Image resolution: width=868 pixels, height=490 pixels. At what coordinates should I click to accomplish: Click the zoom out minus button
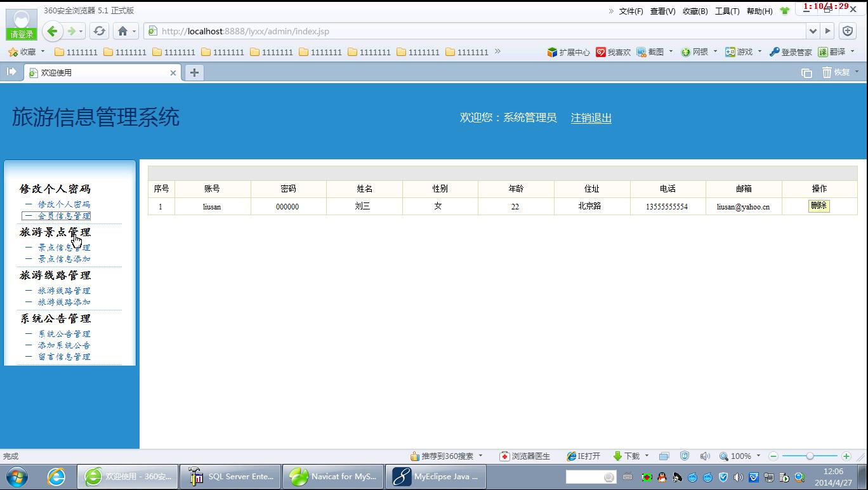point(773,456)
